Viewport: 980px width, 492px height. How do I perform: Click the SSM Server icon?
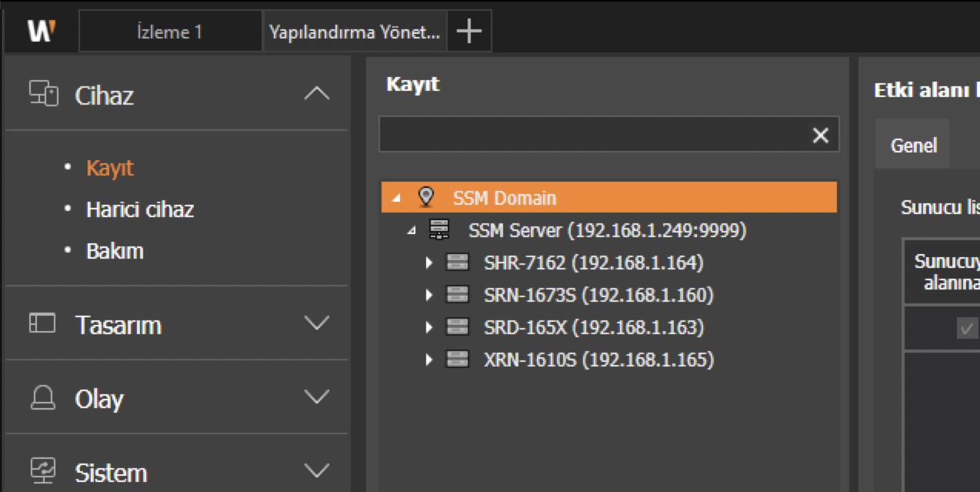pos(440,229)
